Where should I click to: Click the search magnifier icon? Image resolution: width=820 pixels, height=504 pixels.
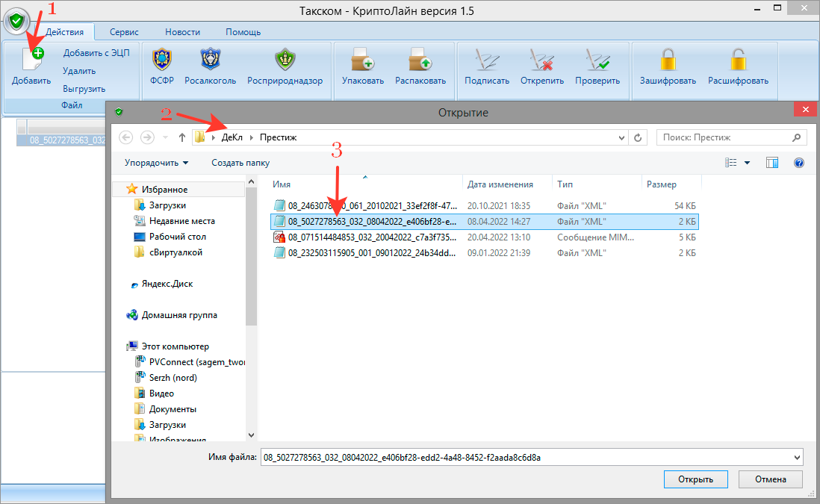(x=796, y=137)
